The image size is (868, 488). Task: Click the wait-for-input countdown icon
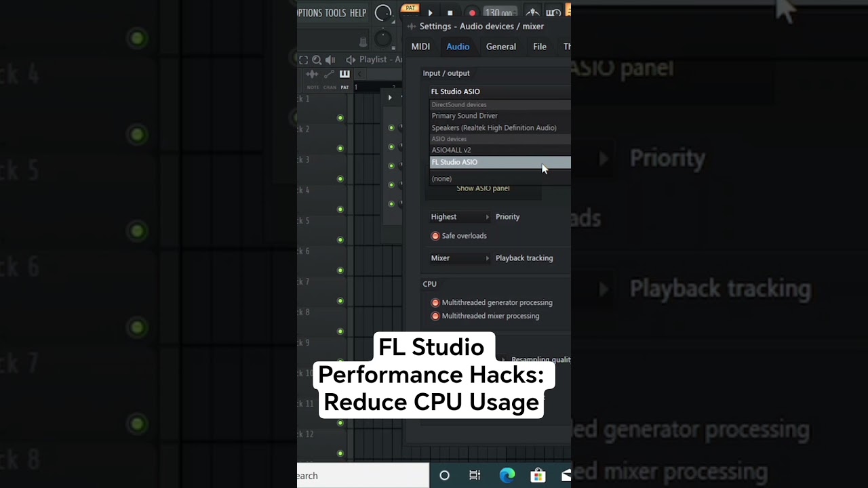tap(553, 13)
